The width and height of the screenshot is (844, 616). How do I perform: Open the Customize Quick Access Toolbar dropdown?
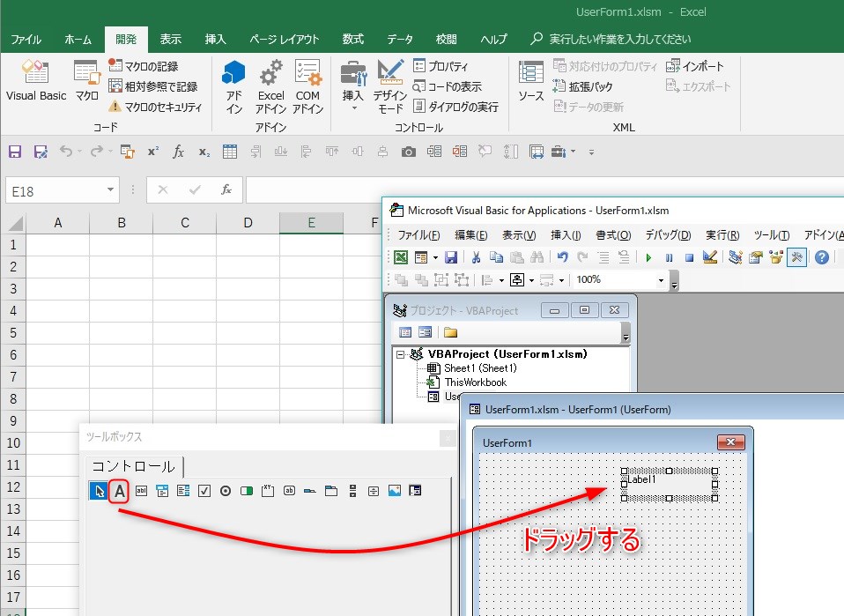click(x=591, y=152)
